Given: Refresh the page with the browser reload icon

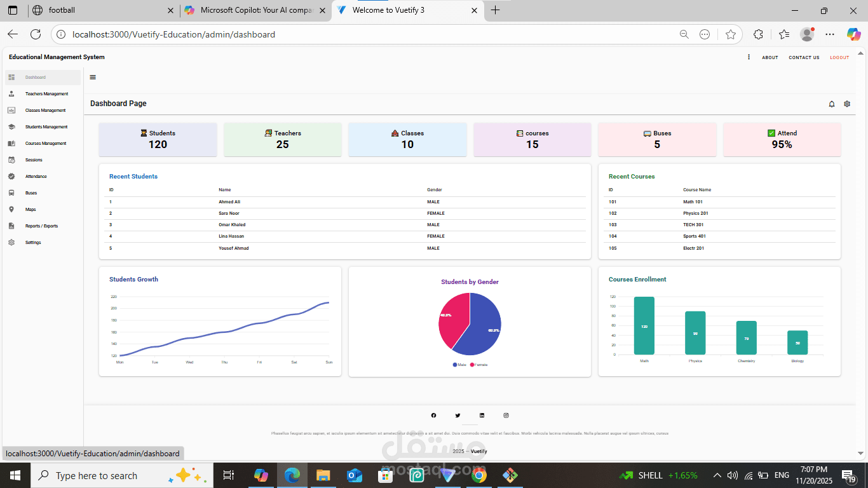Looking at the screenshot, I should point(36,34).
